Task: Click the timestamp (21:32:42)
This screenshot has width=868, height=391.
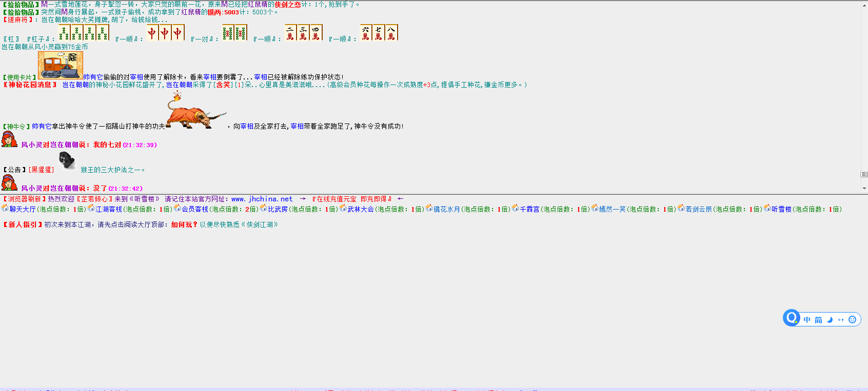Action: (x=126, y=189)
